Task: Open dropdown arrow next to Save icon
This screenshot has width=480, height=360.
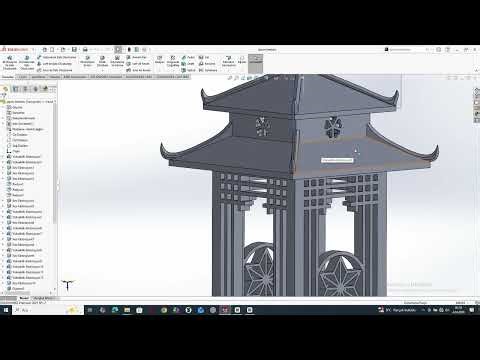Action: (79, 50)
